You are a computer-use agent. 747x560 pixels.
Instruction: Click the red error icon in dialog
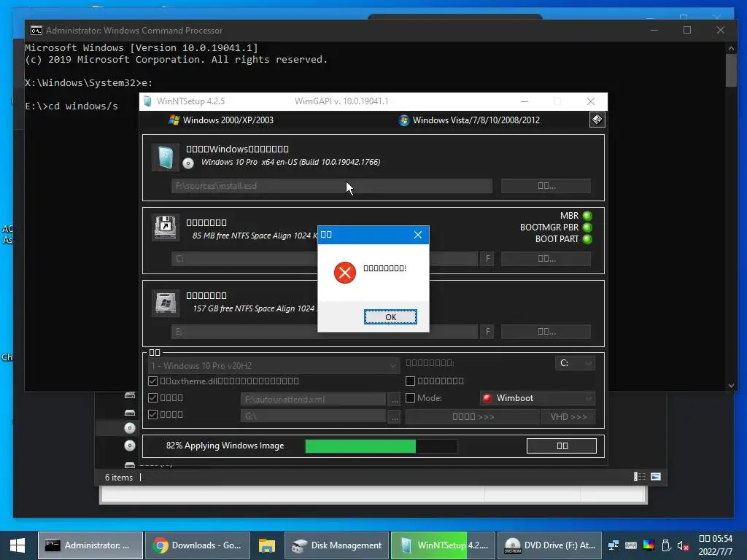(x=345, y=273)
